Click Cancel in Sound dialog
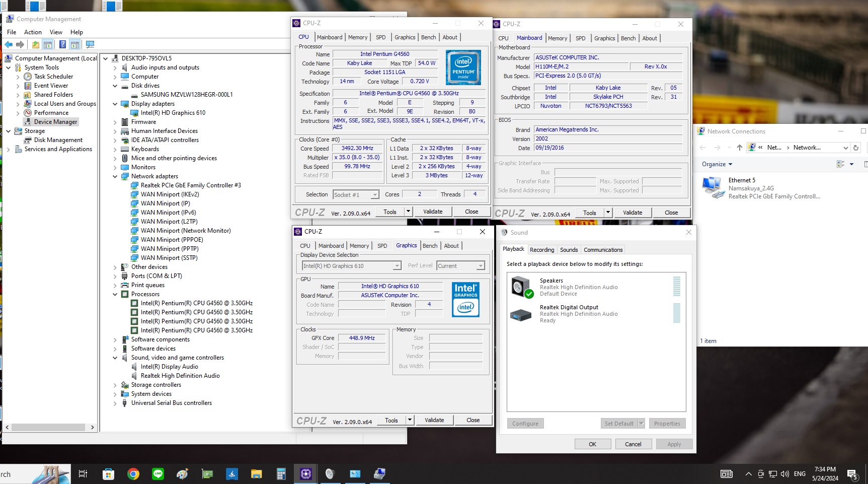 point(633,444)
